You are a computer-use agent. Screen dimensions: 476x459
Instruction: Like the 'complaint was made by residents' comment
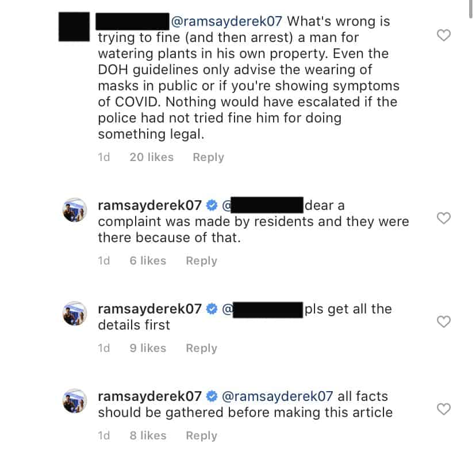pyautogui.click(x=443, y=218)
